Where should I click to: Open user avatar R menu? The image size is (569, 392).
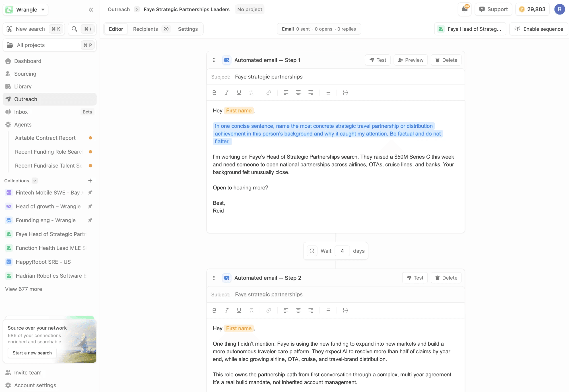pyautogui.click(x=559, y=9)
